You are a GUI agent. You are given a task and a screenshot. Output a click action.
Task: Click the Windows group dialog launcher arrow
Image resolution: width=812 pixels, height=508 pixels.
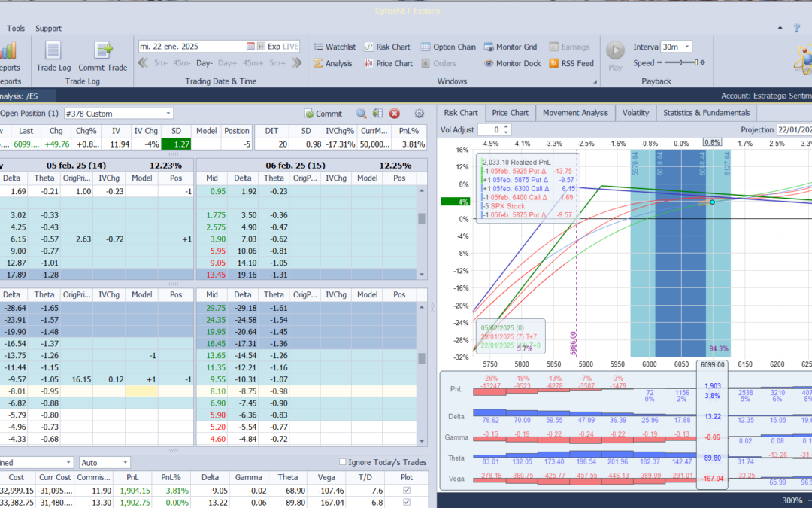(x=595, y=81)
